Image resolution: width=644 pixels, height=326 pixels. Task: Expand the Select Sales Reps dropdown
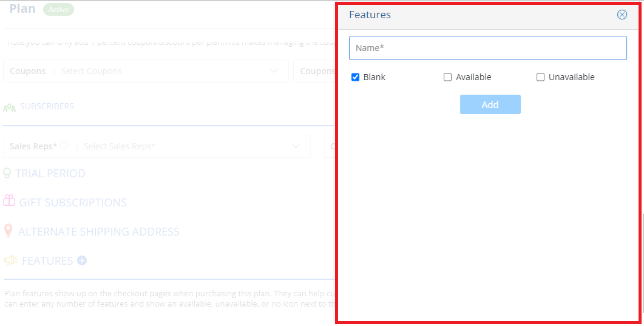tap(296, 146)
